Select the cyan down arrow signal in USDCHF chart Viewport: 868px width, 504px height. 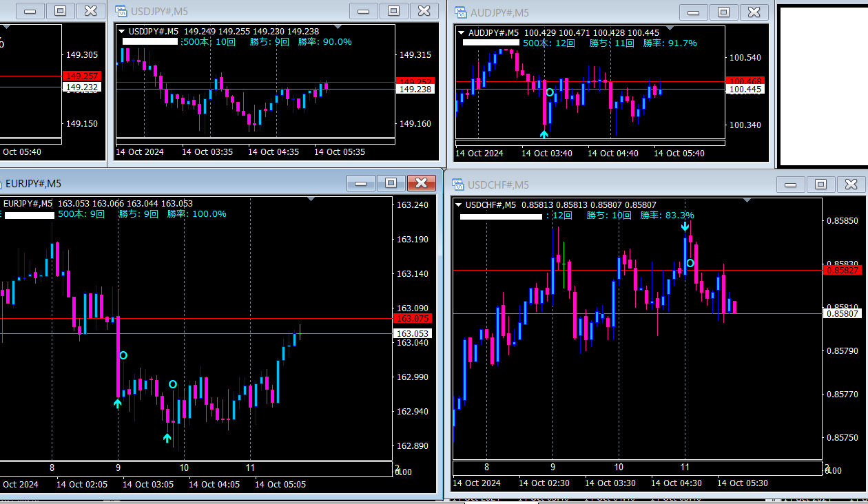[x=685, y=227]
